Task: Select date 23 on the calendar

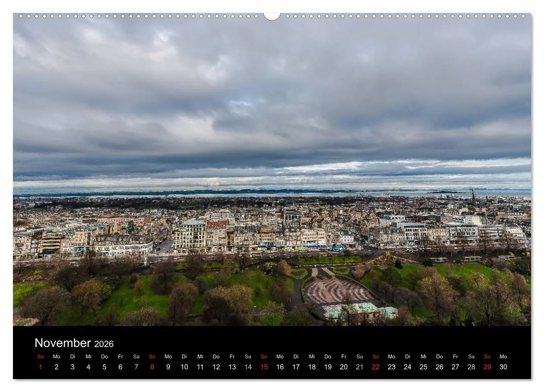Action: 392,367
